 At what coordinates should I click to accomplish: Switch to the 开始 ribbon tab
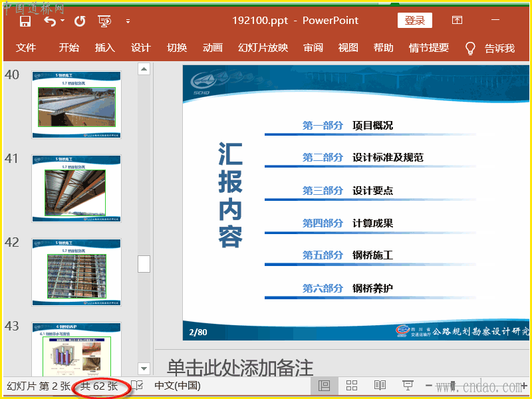[x=69, y=48]
